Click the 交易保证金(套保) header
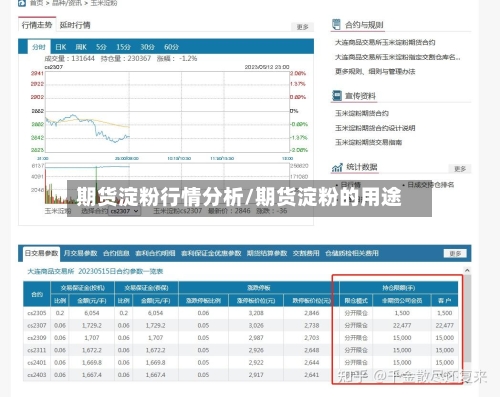 (x=146, y=288)
